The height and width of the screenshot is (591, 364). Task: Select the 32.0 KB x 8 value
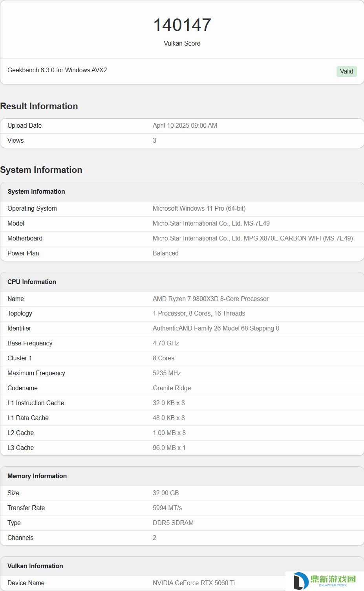(x=169, y=403)
